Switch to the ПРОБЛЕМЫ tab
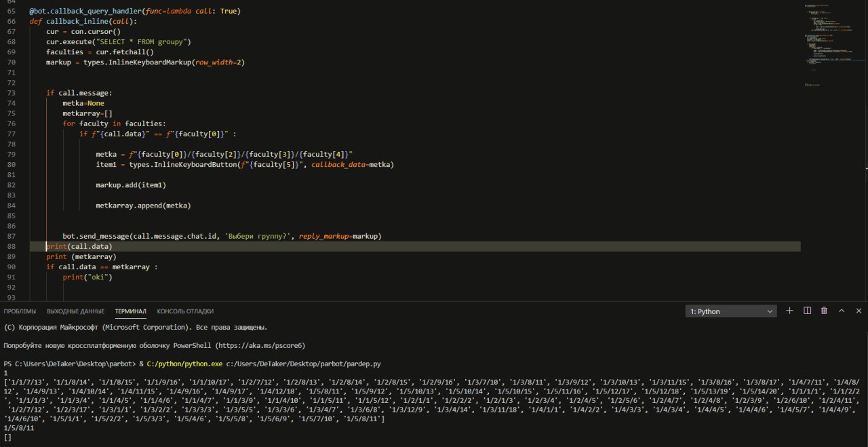Image resolution: width=868 pixels, height=447 pixels. [x=20, y=311]
